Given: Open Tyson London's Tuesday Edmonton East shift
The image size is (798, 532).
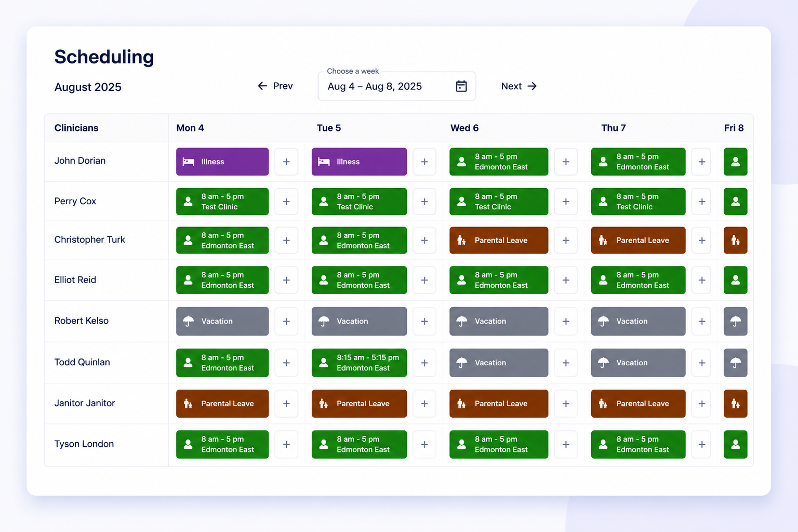Looking at the screenshot, I should point(359,444).
